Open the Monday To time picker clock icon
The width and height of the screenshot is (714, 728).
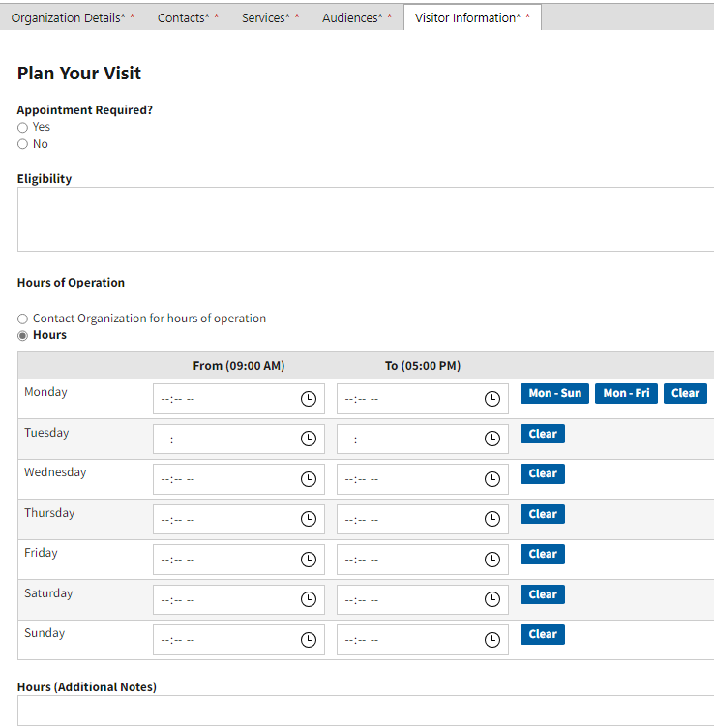492,399
